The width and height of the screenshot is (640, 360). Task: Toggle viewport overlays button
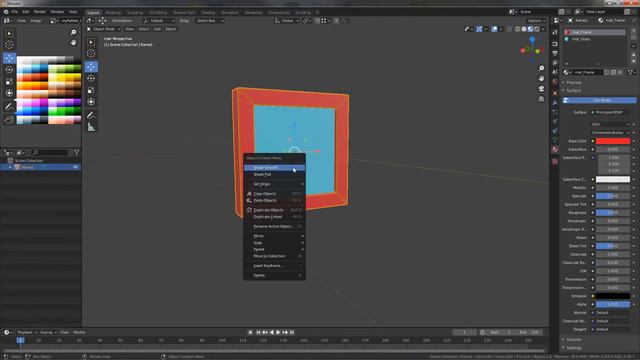[x=494, y=29]
